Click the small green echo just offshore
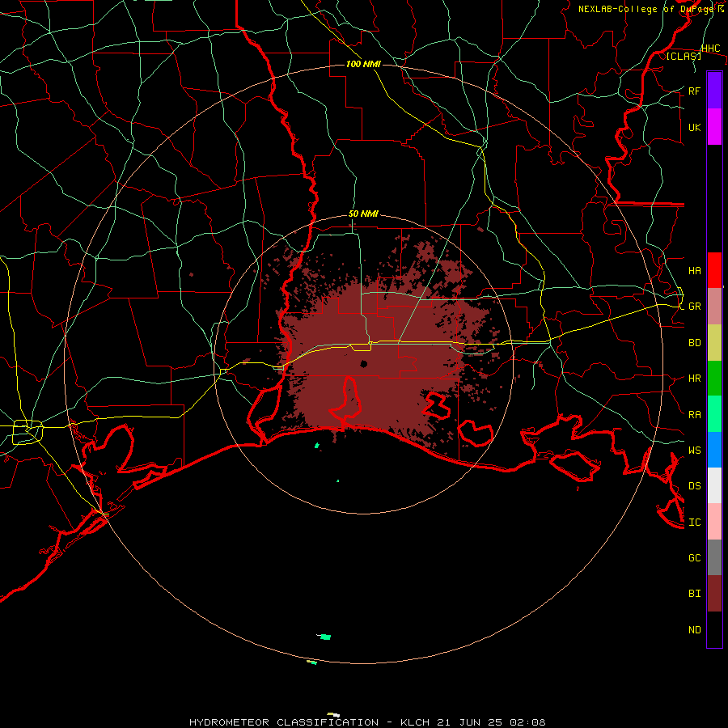 coord(317,446)
